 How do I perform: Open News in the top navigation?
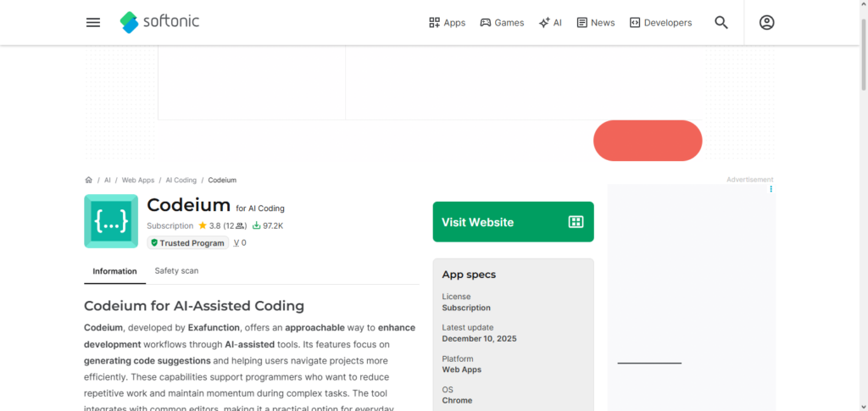coord(596,23)
